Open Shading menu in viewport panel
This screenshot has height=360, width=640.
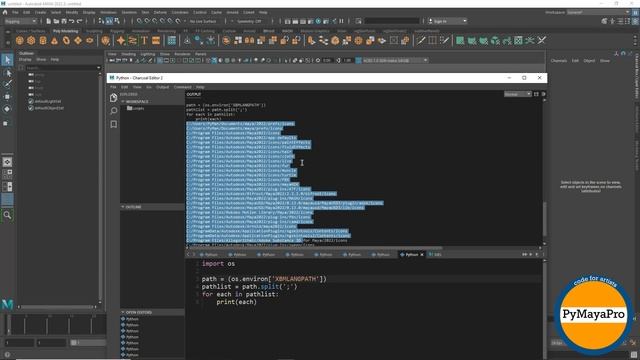(x=129, y=54)
